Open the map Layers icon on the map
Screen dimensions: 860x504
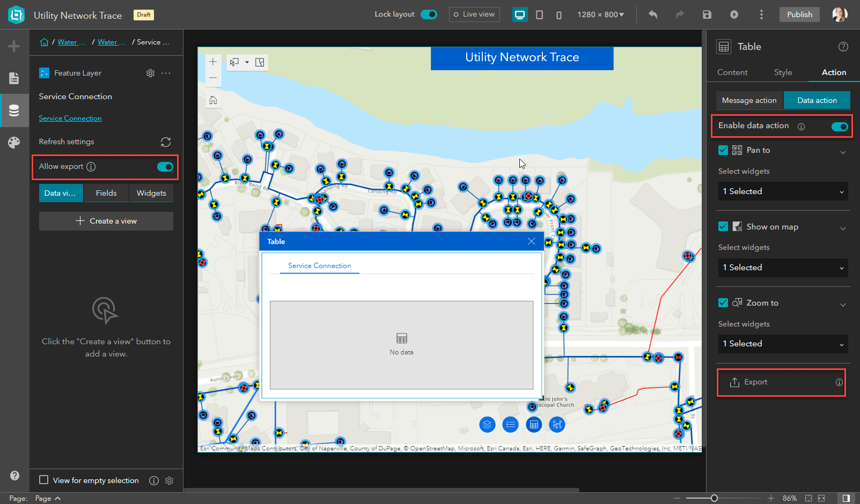tap(487, 424)
